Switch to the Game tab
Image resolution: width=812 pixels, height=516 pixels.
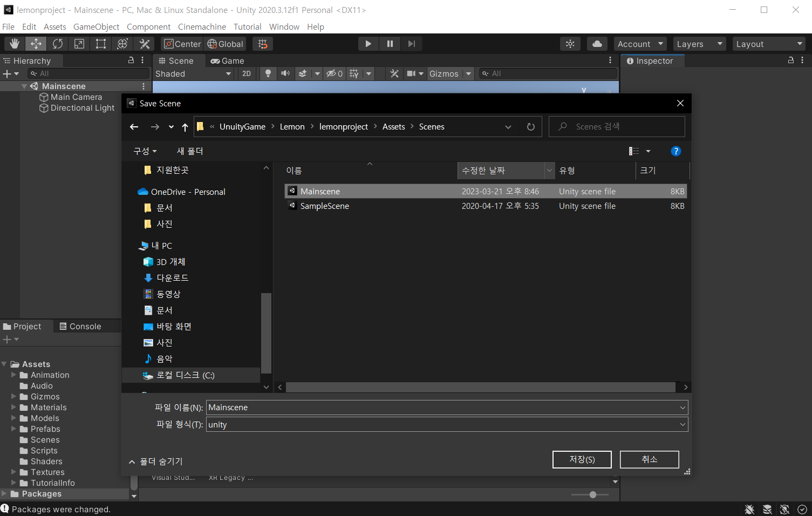click(227, 61)
